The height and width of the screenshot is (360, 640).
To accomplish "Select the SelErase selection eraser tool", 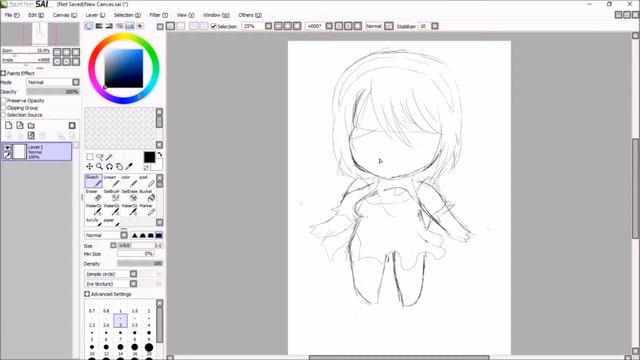I will point(129,196).
